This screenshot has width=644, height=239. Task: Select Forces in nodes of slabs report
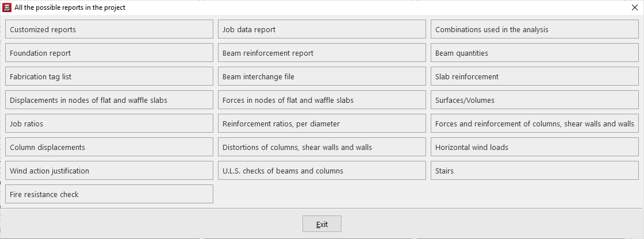tap(321, 101)
